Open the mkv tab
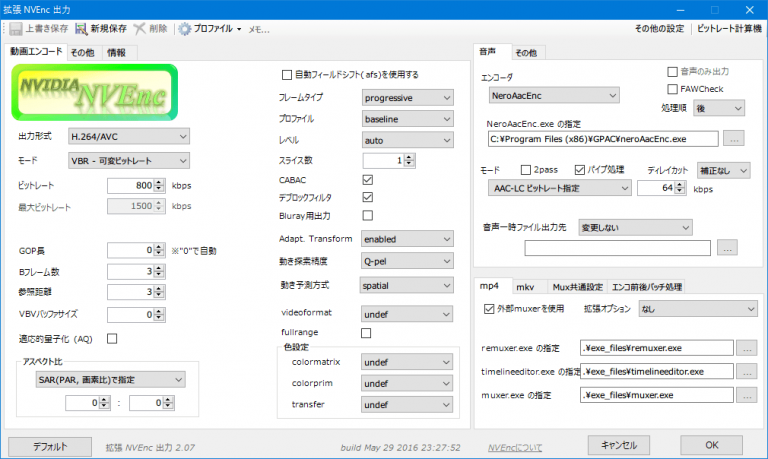768x459 pixels. (x=525, y=287)
